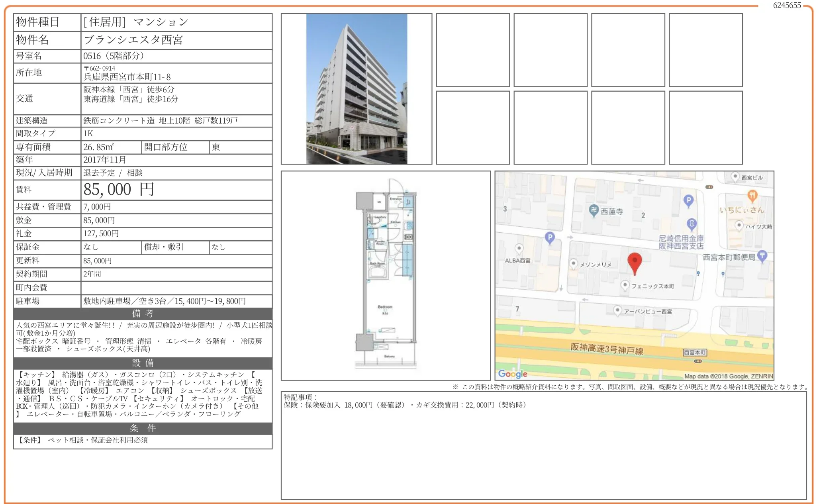The width and height of the screenshot is (819, 504).
Task: Open the building exterior photo
Action: pos(357,89)
